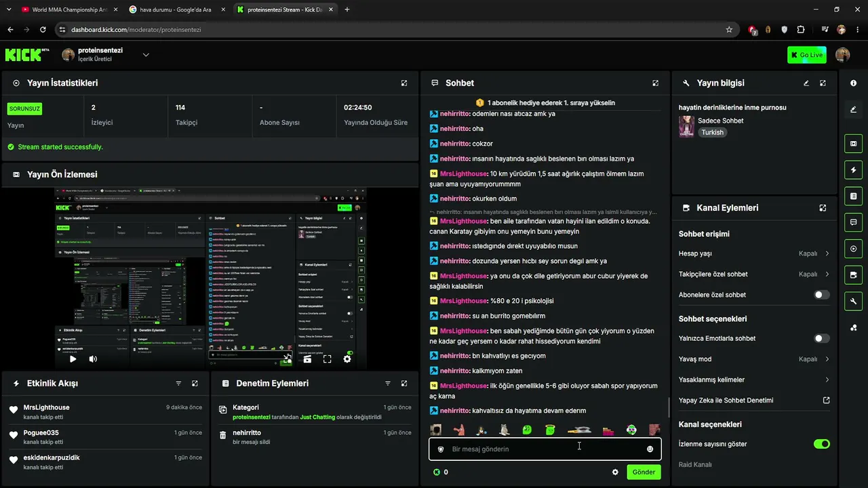This screenshot has height=488, width=868.
Task: Click the chat panel scrollbar
Action: click(669, 407)
